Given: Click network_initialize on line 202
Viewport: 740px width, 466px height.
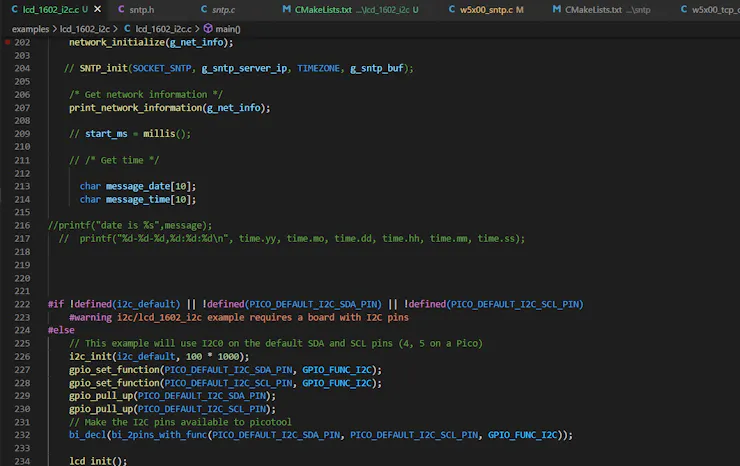Looking at the screenshot, I should coord(117,42).
